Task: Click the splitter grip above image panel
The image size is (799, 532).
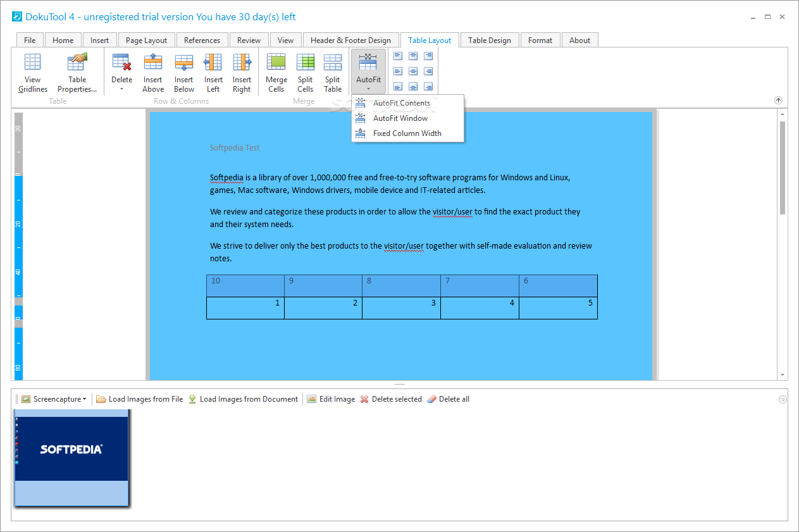Action: point(399,384)
